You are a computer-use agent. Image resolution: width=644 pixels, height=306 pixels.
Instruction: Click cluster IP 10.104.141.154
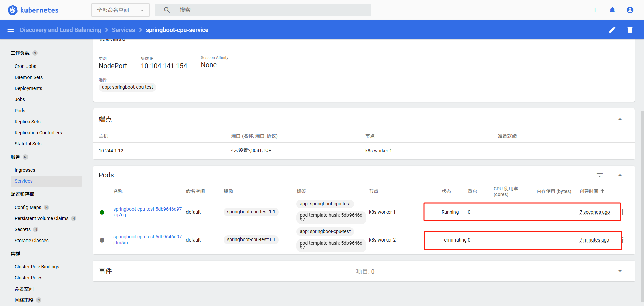tap(164, 66)
